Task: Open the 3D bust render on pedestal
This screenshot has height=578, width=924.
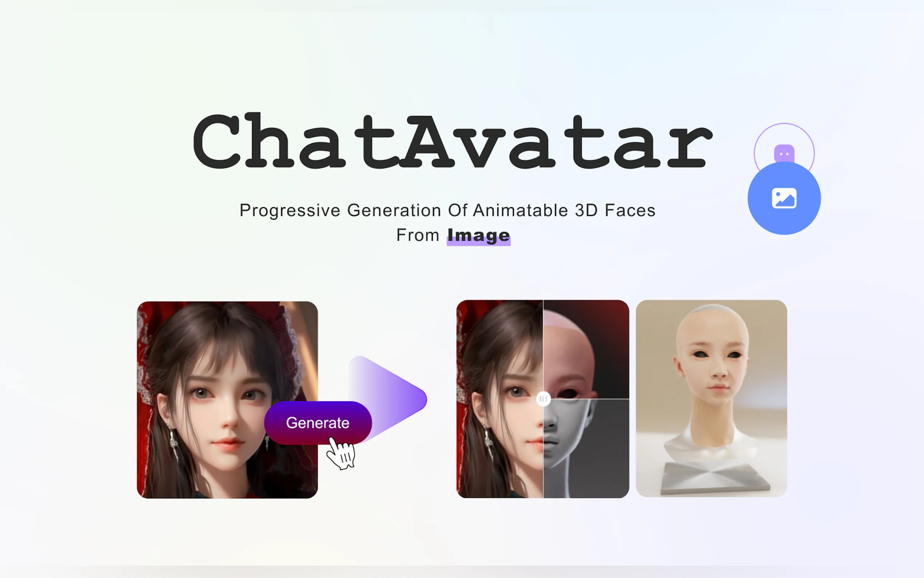Action: pos(711,398)
